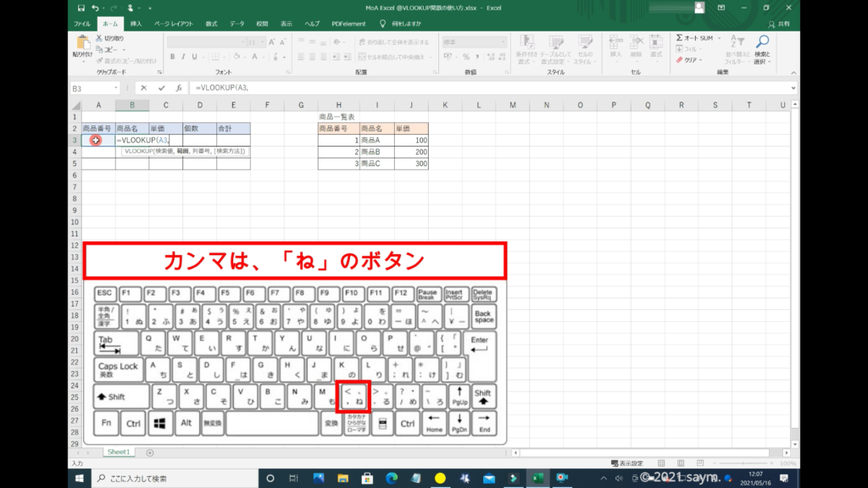Screen dimensions: 868x488
Task: Confirm formula with the checkmark Enter icon
Action: [161, 87]
